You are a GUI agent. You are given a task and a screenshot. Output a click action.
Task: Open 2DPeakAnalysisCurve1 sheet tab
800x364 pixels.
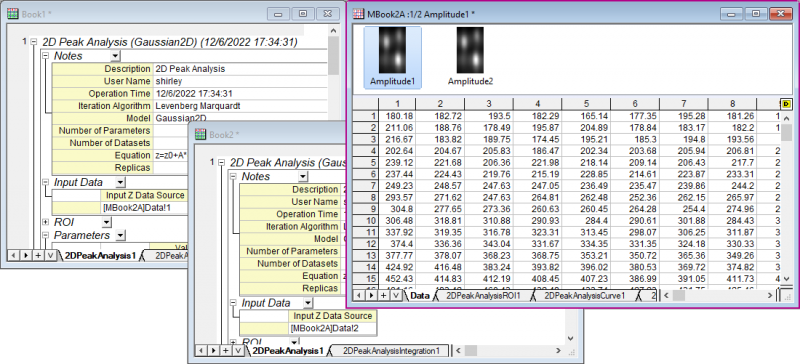coord(585,296)
